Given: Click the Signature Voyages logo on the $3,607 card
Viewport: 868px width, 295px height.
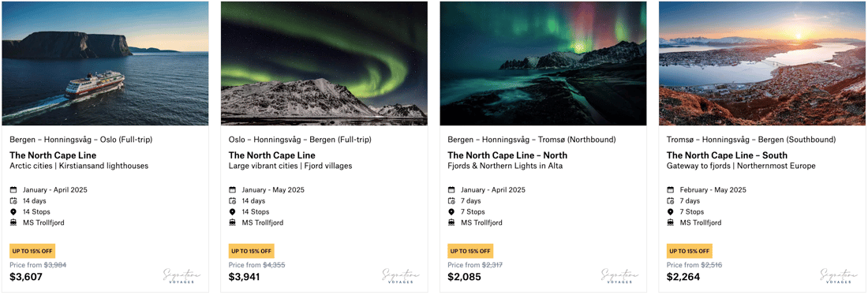Looking at the screenshot, I should click(x=181, y=275).
